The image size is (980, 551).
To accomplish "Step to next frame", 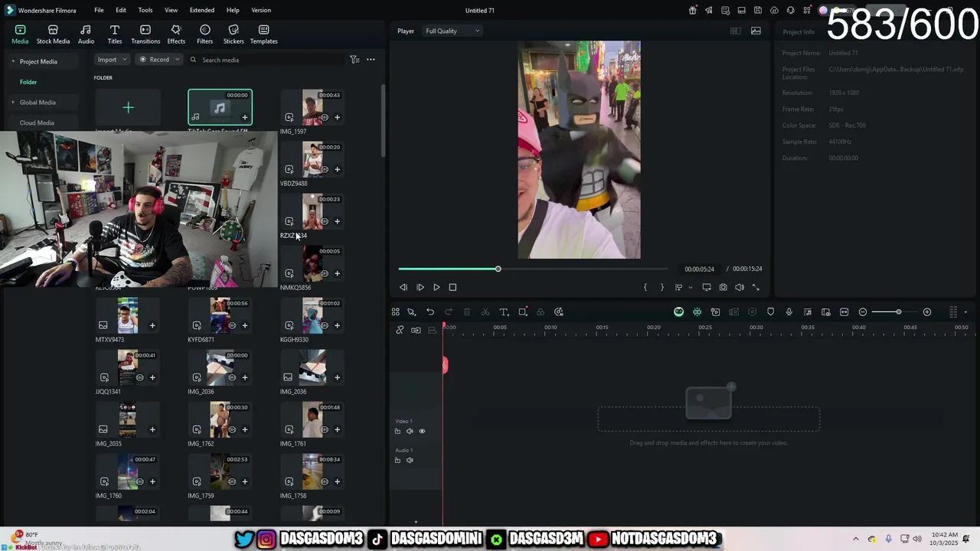I will tap(420, 287).
